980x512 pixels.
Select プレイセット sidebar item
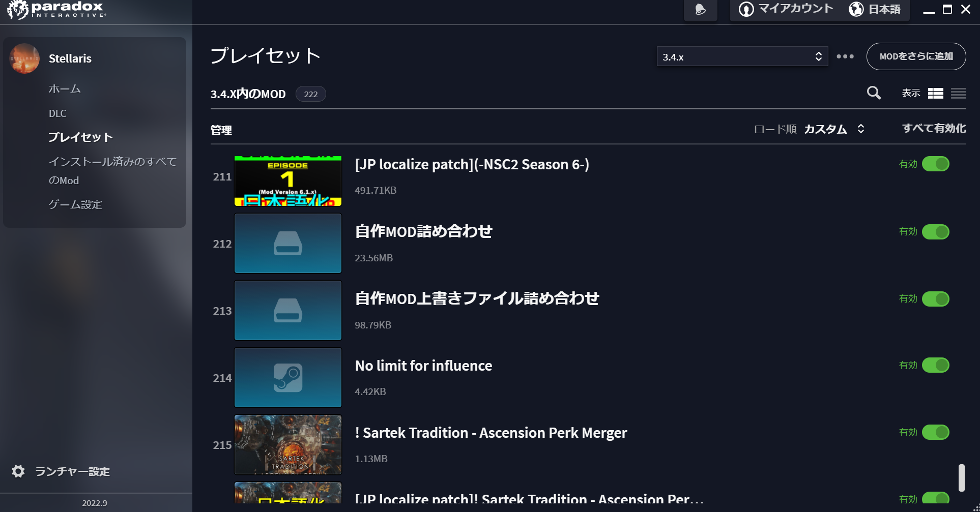tap(80, 137)
